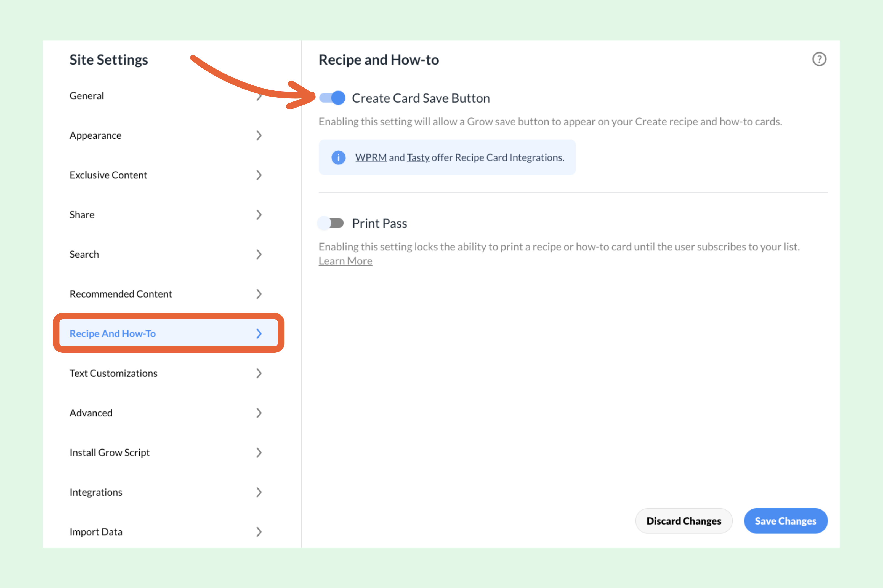Enable the Print Pass toggle

331,223
